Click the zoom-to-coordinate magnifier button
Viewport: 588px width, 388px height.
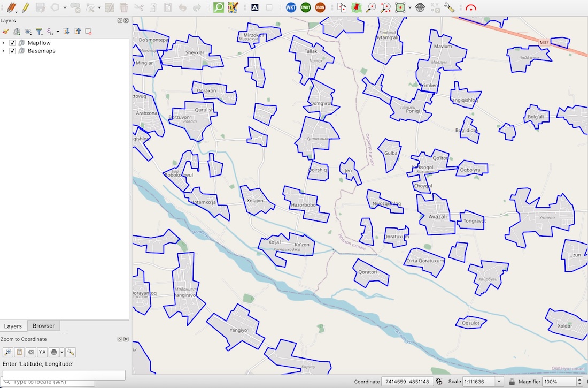[x=8, y=352]
